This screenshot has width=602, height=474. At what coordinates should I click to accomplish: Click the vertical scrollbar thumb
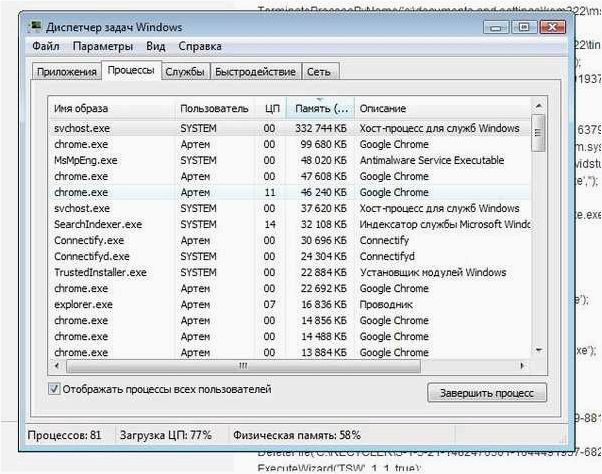tap(538, 133)
